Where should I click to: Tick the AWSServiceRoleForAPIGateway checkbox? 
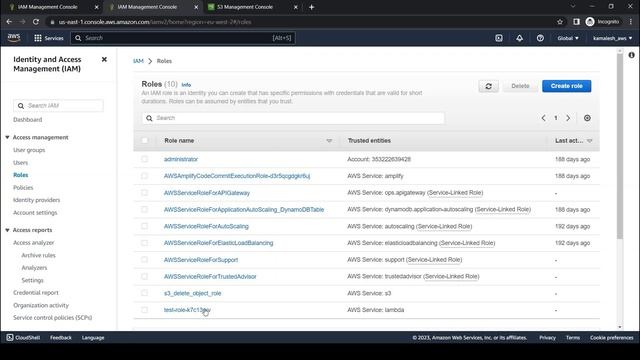tap(144, 193)
